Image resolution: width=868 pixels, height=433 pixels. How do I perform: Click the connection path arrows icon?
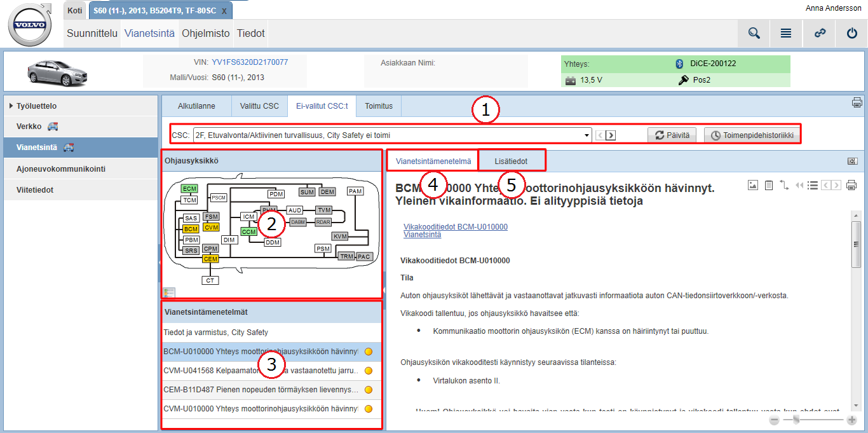click(784, 185)
